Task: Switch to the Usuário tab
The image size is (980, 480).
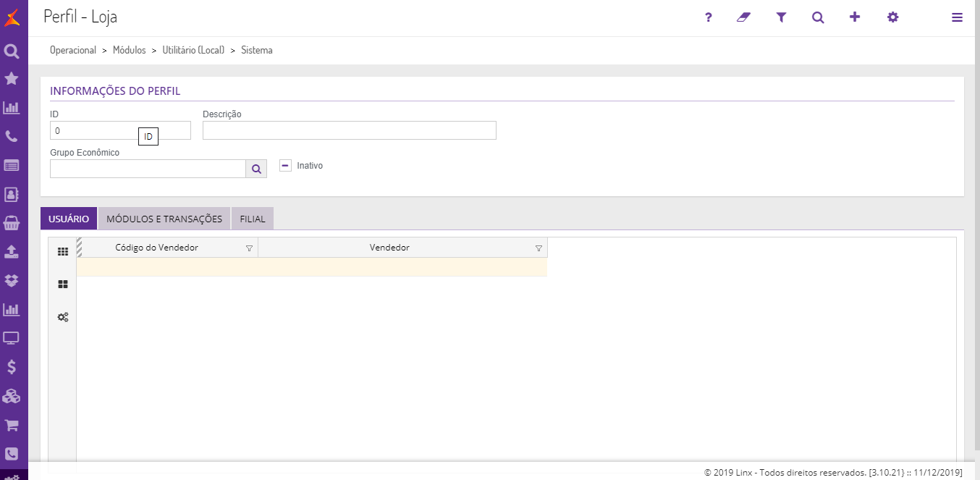Action: point(69,219)
